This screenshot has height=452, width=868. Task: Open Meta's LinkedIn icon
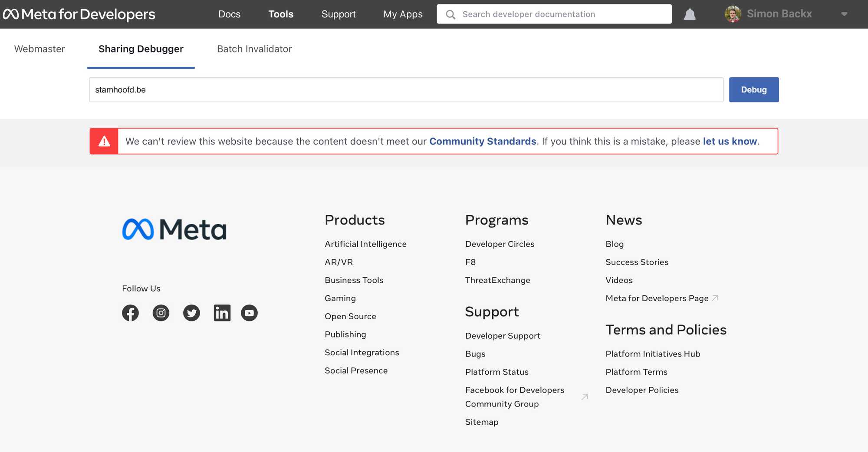coord(222,313)
